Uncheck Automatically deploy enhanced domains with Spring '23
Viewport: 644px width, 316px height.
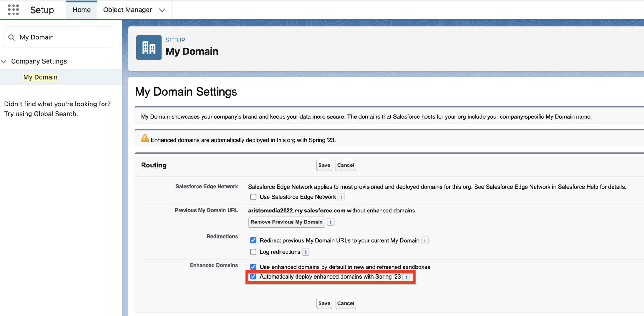click(253, 277)
